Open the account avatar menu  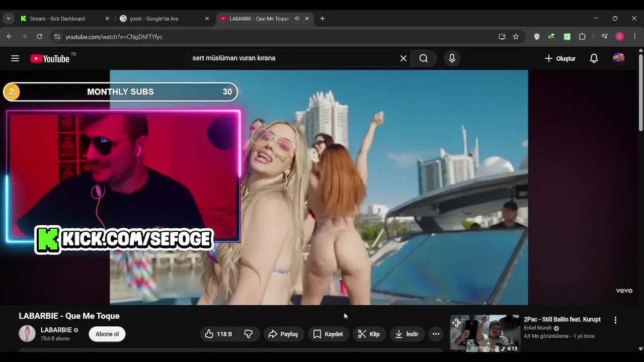tap(619, 58)
